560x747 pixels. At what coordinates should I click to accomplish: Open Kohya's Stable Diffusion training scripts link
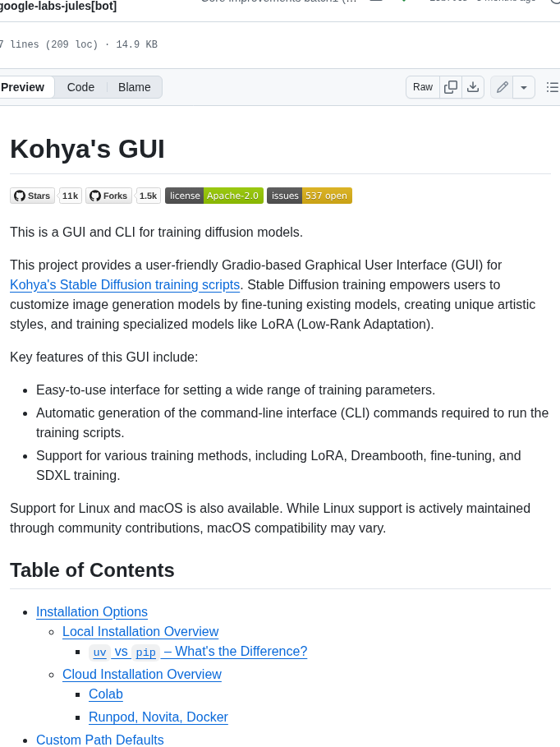pos(124,284)
